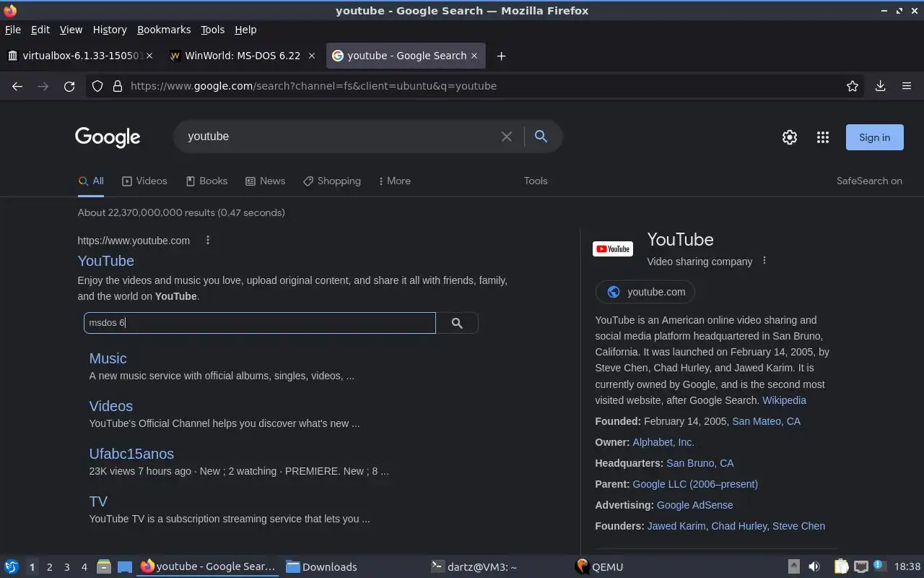Switch to the QEMU window in taskbar

pyautogui.click(x=599, y=566)
